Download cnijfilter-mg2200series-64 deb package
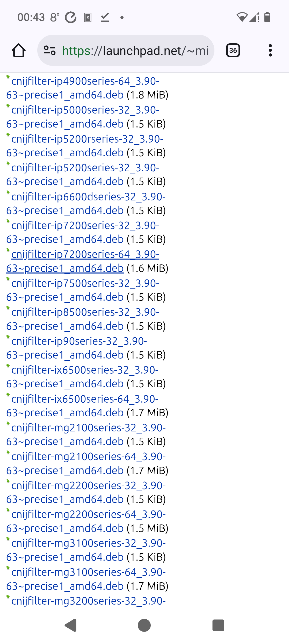The width and height of the screenshot is (289, 644). coord(88,514)
